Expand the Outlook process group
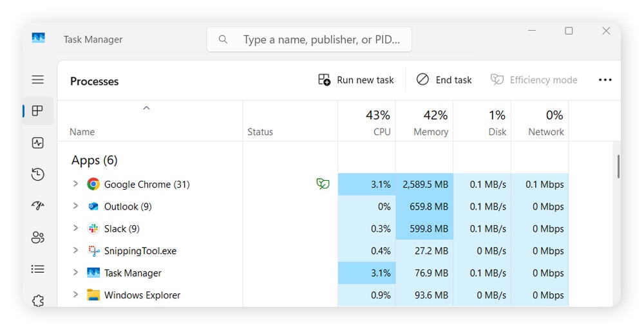The image size is (644, 330). pos(75,206)
